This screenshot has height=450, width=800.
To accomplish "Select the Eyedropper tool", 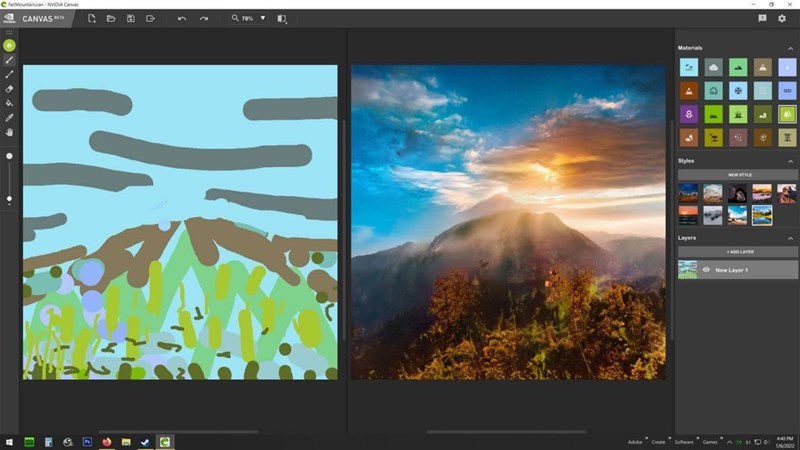I will click(x=10, y=117).
